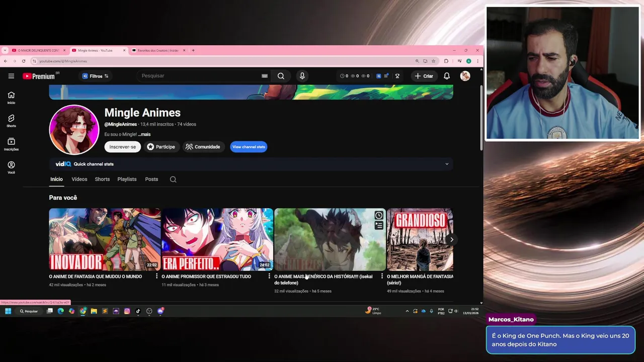Switch to the Shorts channel tab

(x=102, y=179)
